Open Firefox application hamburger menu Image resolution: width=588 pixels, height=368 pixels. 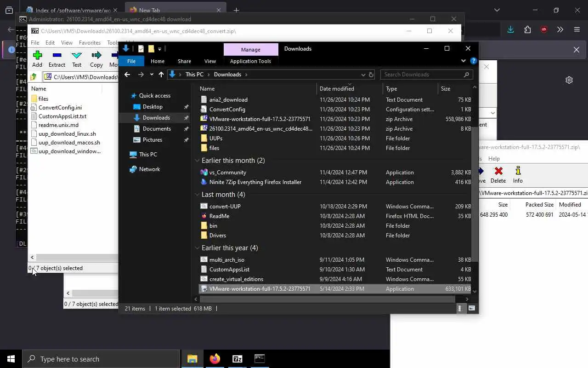click(x=577, y=29)
